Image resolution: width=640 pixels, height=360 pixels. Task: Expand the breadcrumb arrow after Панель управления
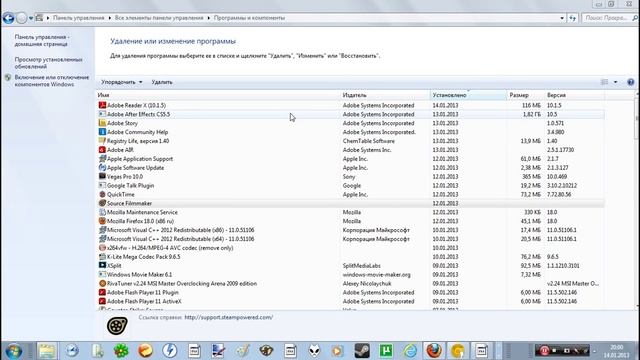pos(109,18)
